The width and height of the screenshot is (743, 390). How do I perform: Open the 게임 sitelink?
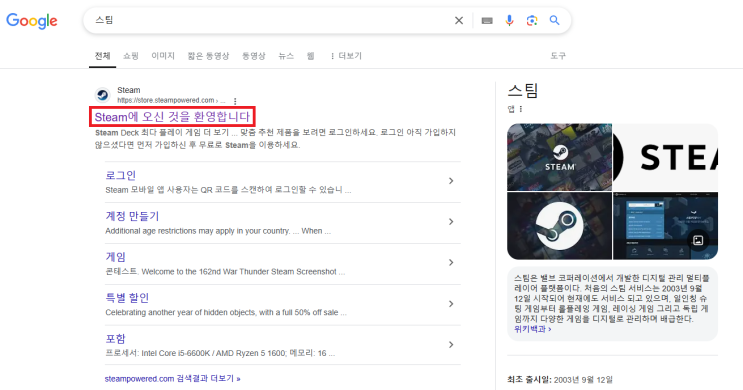pos(115,257)
